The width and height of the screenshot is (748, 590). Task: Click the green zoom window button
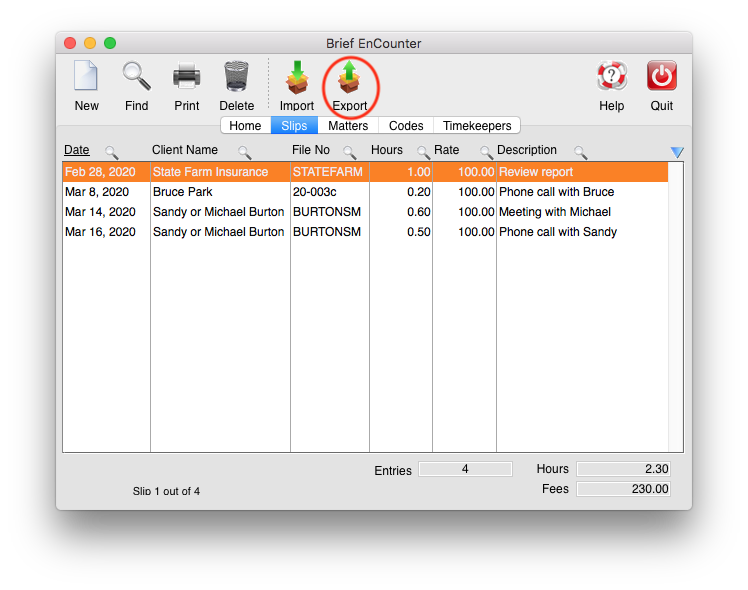[x=110, y=43]
